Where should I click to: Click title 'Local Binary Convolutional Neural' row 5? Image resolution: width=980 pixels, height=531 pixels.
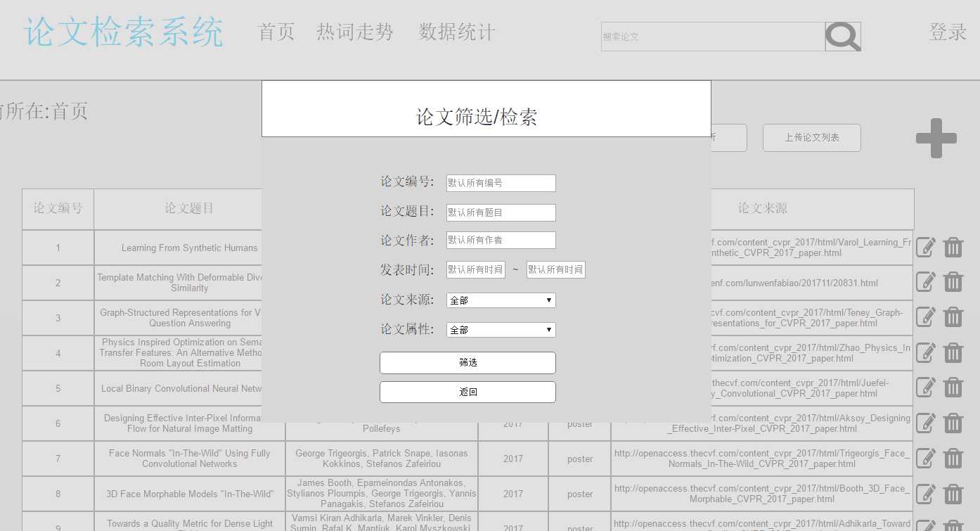(x=181, y=388)
